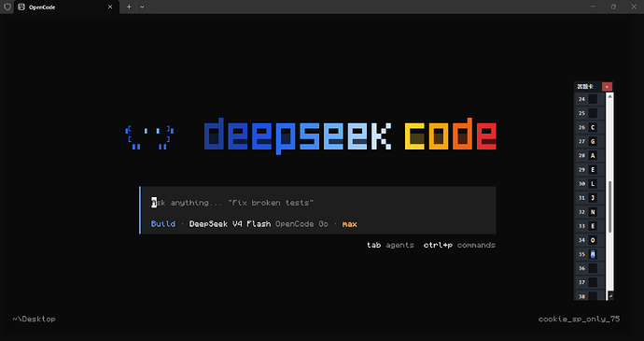Click the orange max variant label
Viewport: 644px width, 341px height.
(349, 224)
